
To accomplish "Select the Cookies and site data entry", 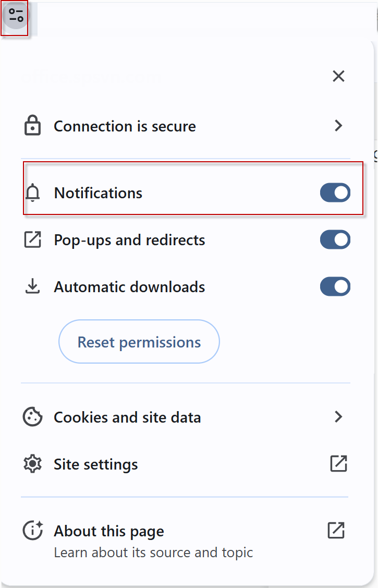I will [127, 417].
